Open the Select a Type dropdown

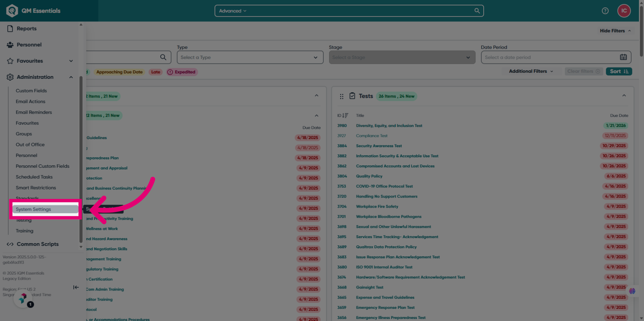250,57
